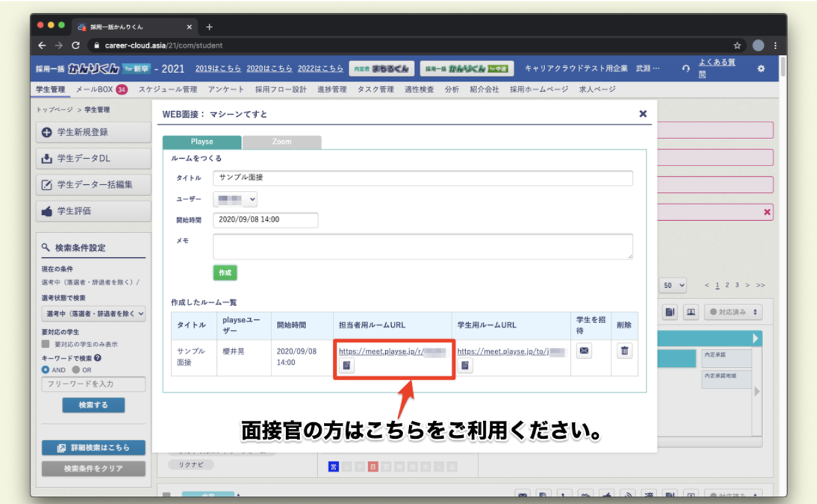This screenshot has width=817, height=504.
Task: Open the settings gear in header
Action: point(761,68)
